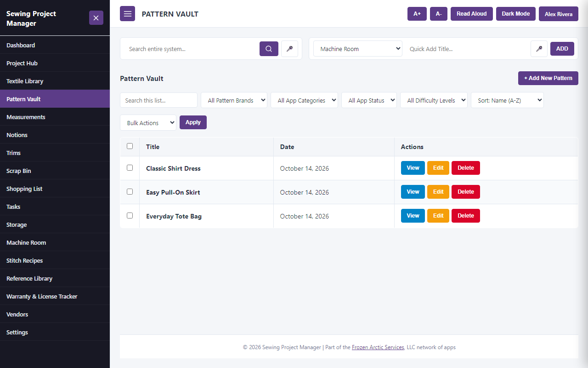
Task: Check the Everyday Tote Bag checkbox
Action: pos(130,216)
